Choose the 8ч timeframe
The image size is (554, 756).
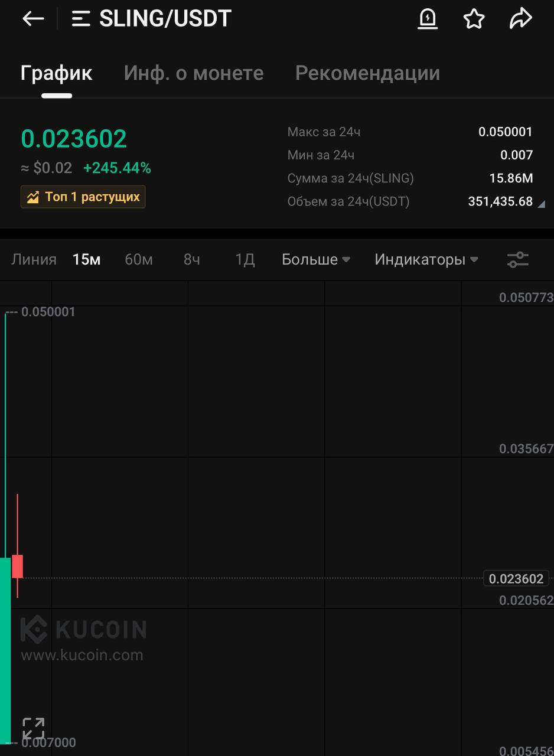pyautogui.click(x=192, y=259)
